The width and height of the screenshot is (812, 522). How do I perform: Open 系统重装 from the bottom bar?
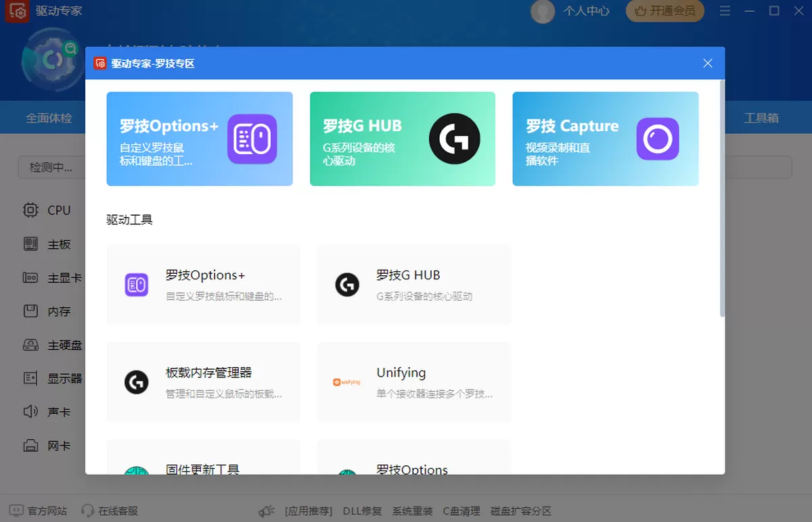(412, 511)
